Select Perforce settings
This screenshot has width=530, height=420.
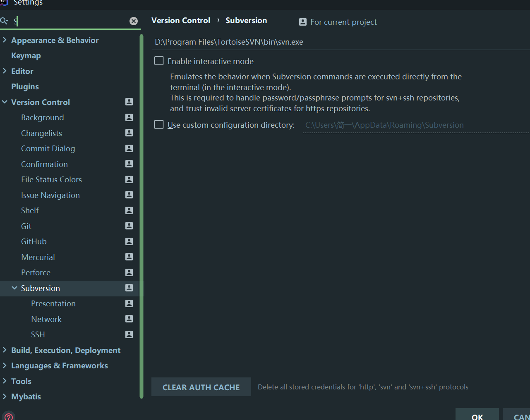(x=36, y=273)
